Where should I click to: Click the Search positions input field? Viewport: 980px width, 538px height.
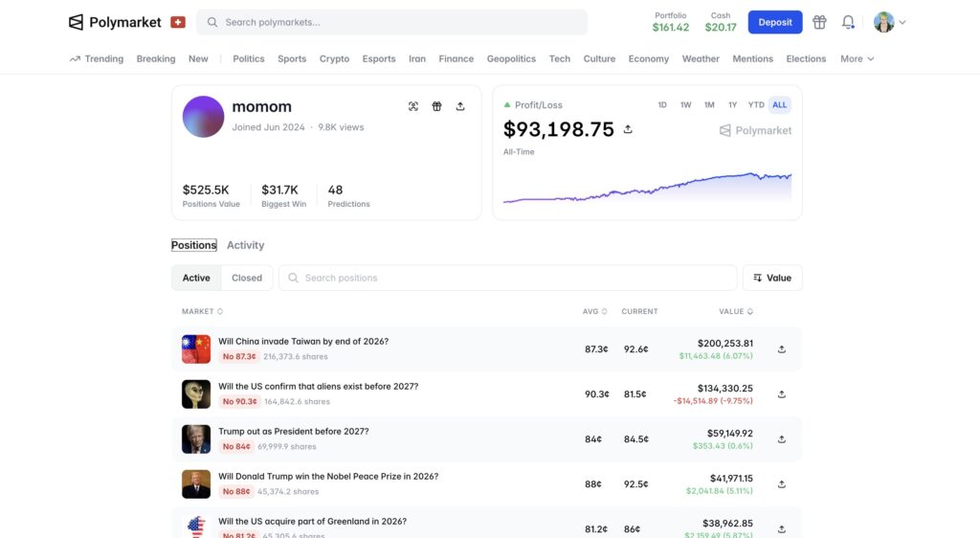point(507,278)
